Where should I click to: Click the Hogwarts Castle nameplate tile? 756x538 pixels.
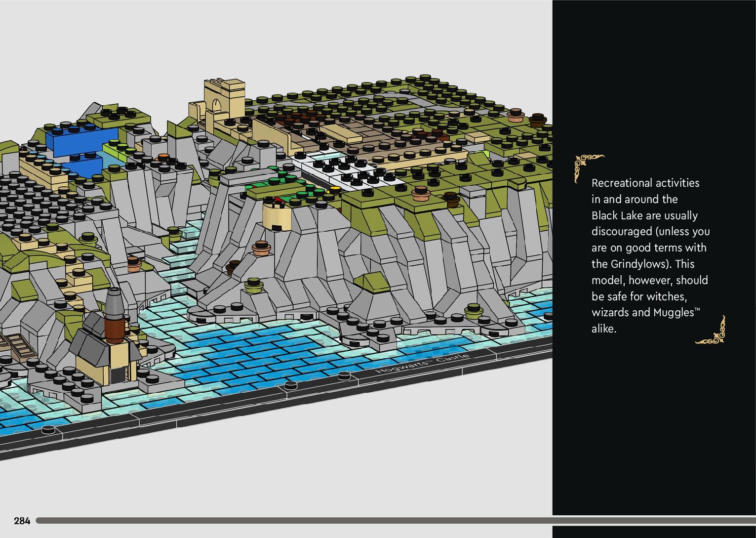click(422, 363)
